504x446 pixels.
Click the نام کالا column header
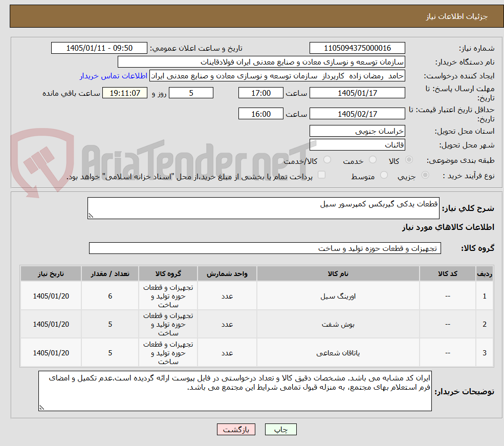point(338,273)
